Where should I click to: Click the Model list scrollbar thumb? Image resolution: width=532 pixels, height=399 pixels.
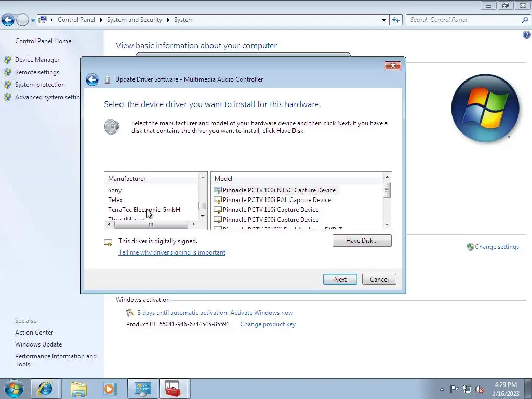[387, 190]
